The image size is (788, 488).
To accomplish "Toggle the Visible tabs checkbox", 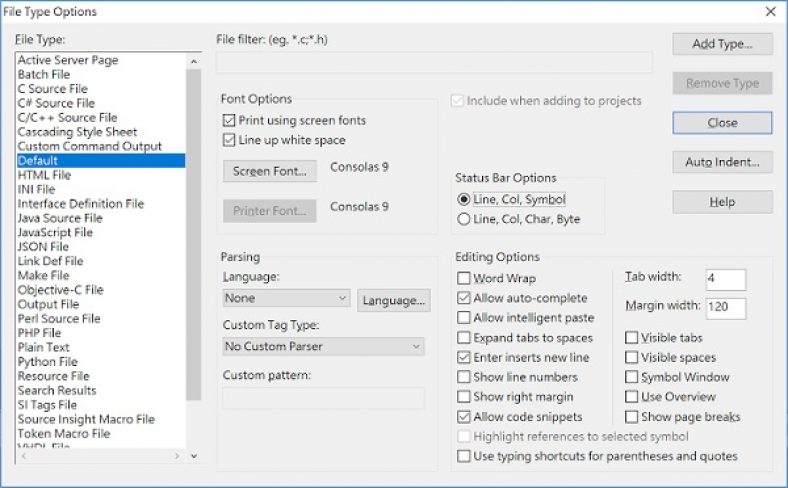I will (632, 338).
